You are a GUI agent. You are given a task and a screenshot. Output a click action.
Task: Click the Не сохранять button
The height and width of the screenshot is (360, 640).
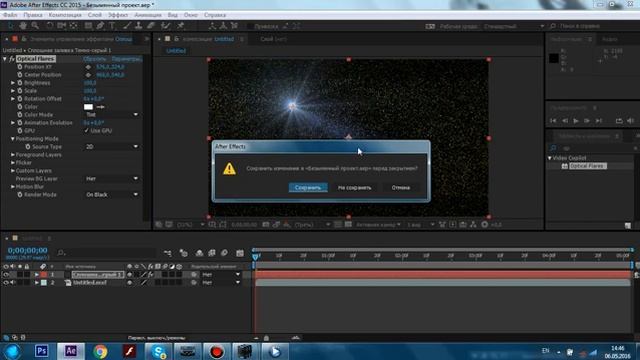click(354, 188)
